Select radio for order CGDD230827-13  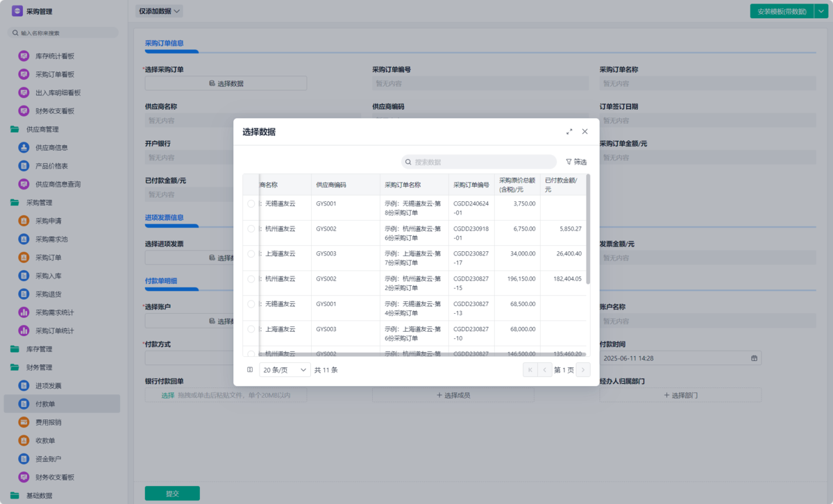click(x=251, y=304)
